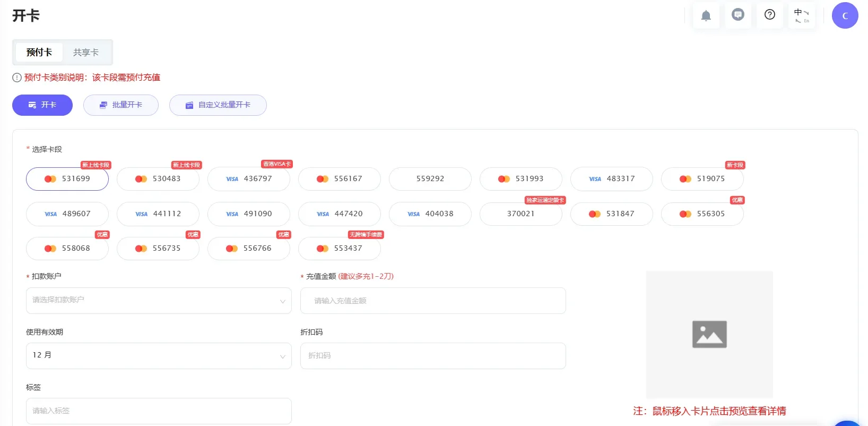868x426 pixels.
Task: Select card segment 556167
Action: tap(340, 179)
